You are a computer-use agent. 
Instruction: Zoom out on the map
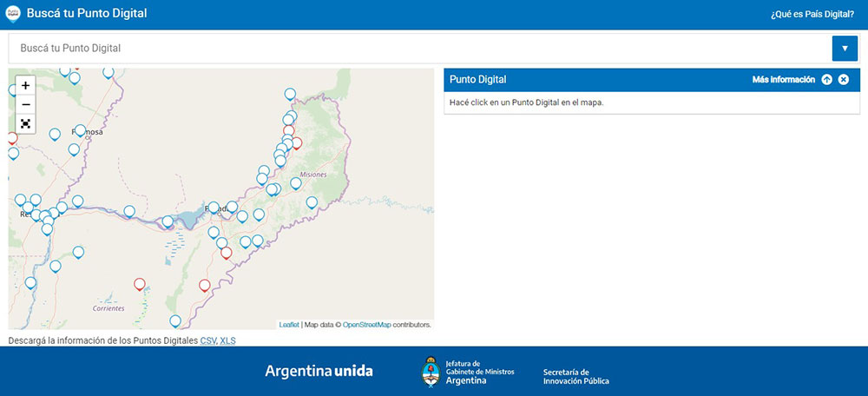click(25, 104)
